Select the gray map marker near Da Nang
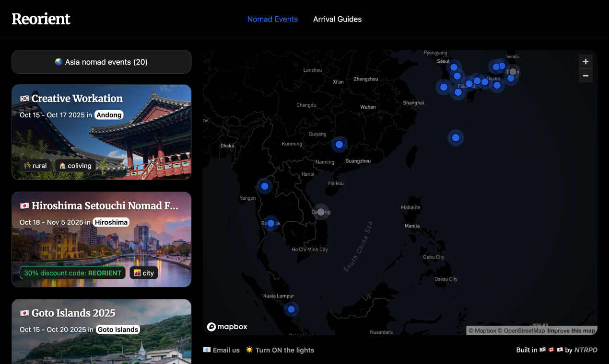This screenshot has width=609, height=364. click(321, 212)
